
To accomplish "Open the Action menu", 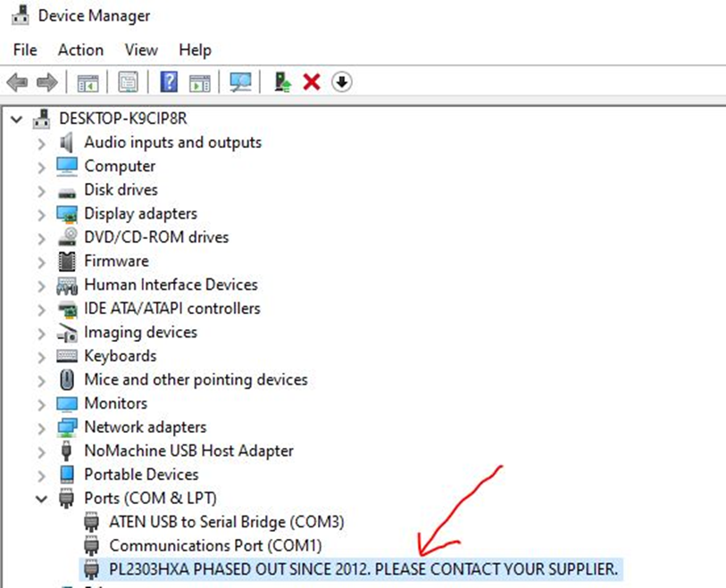I will 80,50.
